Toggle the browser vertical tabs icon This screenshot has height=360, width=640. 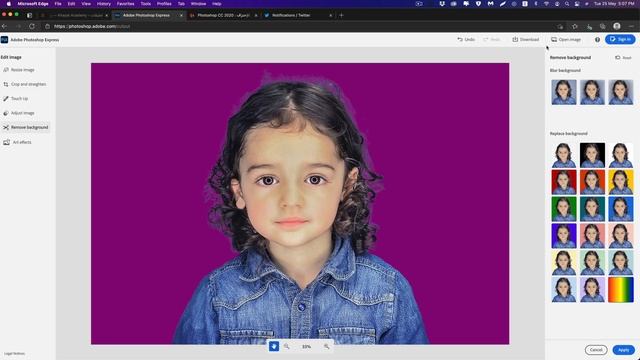click(29, 15)
